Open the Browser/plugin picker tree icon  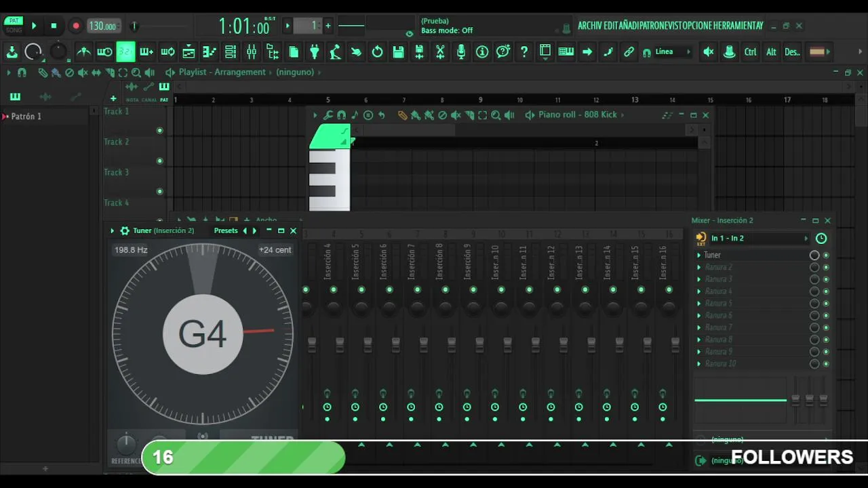coord(273,52)
